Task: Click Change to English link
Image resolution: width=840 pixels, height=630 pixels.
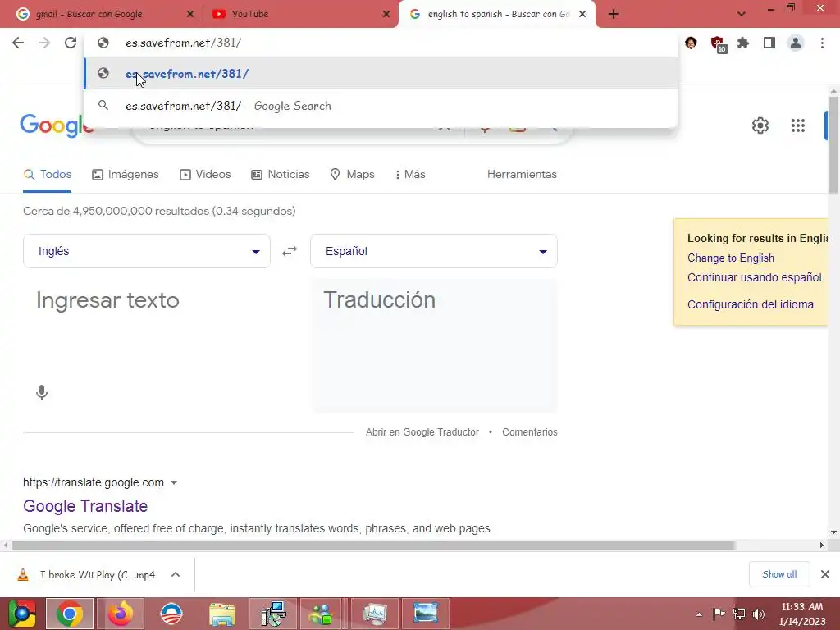Action: pos(731,258)
